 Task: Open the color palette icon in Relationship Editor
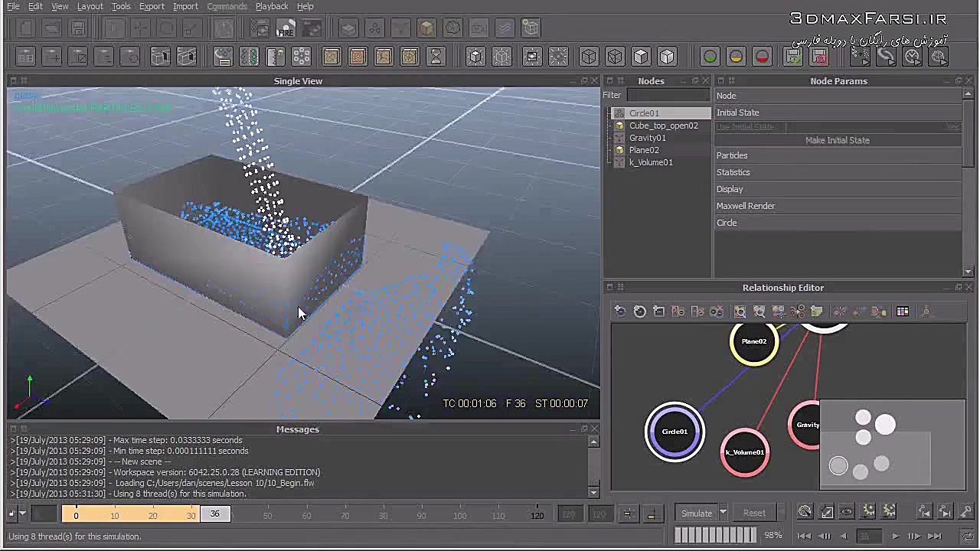902,311
